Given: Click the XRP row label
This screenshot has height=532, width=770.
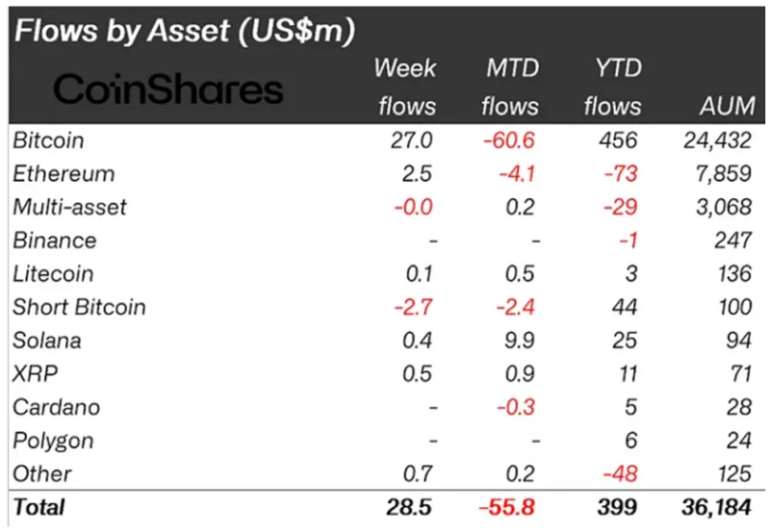Looking at the screenshot, I should point(34,373).
